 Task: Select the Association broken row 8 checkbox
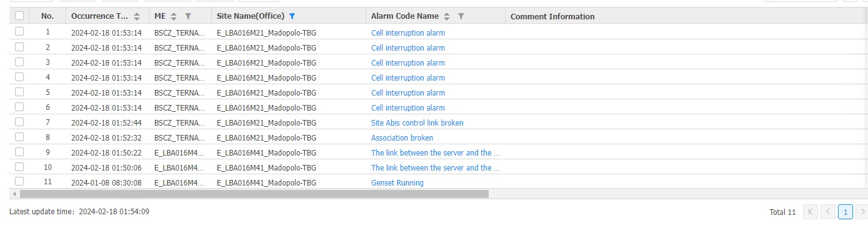pyautogui.click(x=19, y=137)
